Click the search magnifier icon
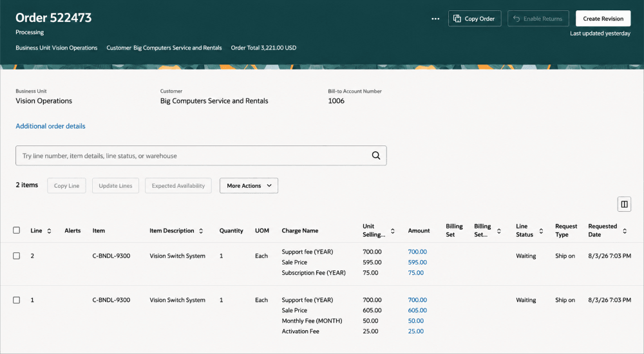Image resolution: width=644 pixels, height=354 pixels. tap(376, 156)
